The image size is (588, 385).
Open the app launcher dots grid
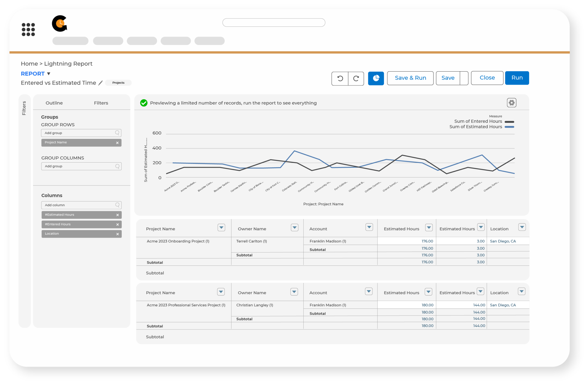[x=28, y=29]
